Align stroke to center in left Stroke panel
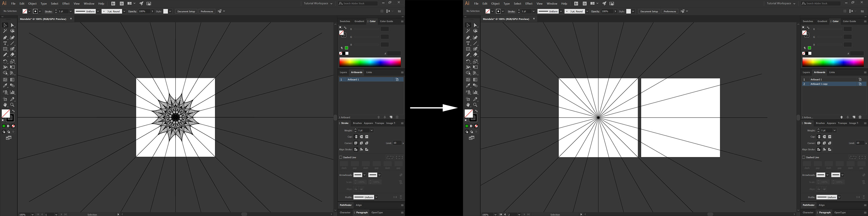 coord(356,149)
